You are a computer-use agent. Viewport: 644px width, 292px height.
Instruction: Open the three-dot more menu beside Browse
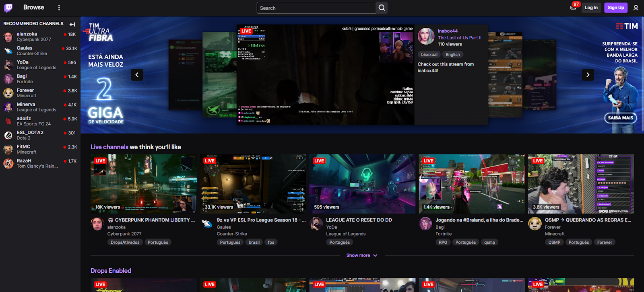click(59, 8)
